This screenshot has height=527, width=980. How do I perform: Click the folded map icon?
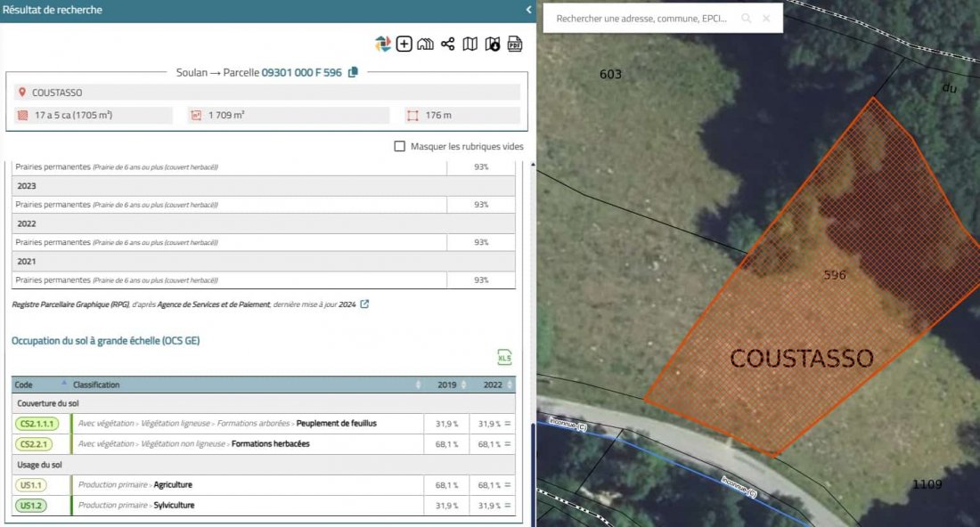(x=470, y=44)
